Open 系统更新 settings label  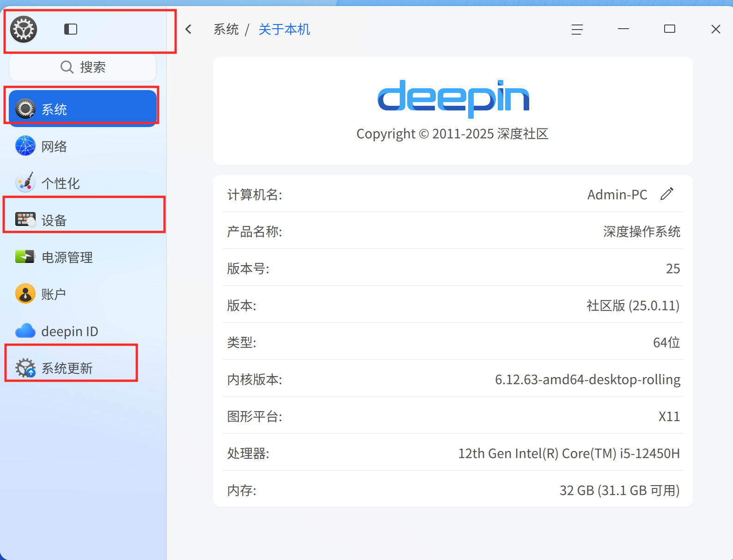(x=67, y=368)
